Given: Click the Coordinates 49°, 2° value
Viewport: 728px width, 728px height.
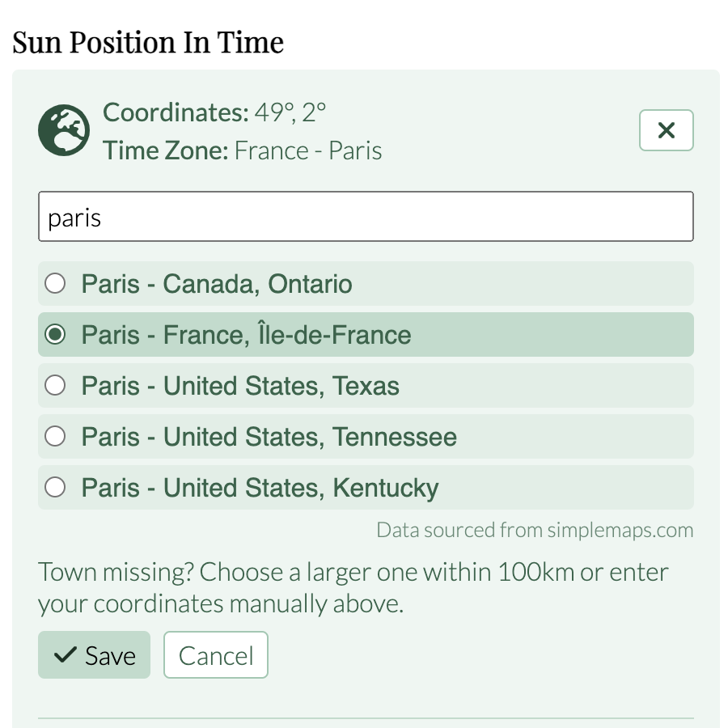Looking at the screenshot, I should [x=290, y=112].
